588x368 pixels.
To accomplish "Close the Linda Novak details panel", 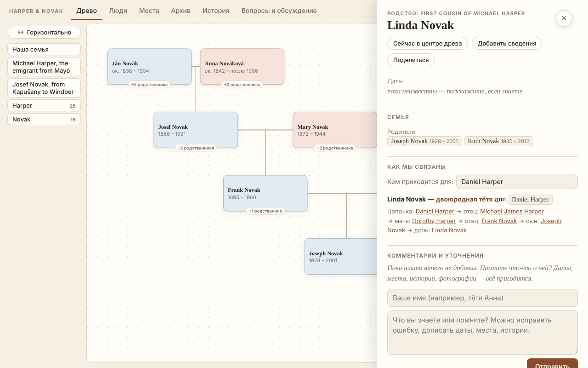I will pyautogui.click(x=564, y=18).
